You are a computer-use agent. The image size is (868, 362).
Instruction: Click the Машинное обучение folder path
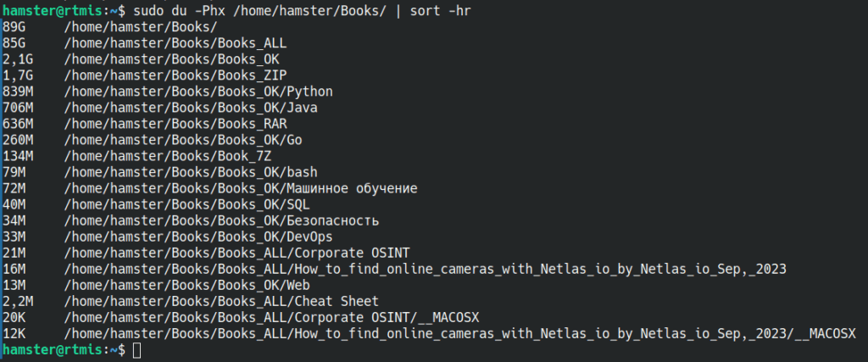240,189
